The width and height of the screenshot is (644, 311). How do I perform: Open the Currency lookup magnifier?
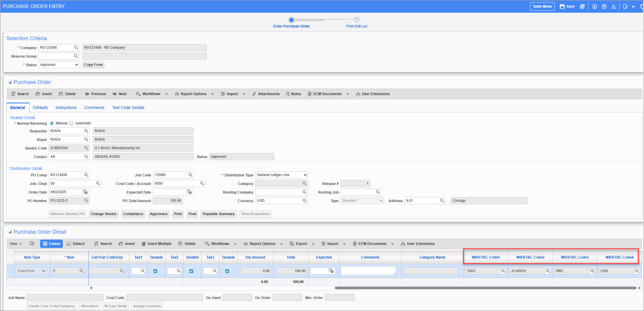coord(305,200)
